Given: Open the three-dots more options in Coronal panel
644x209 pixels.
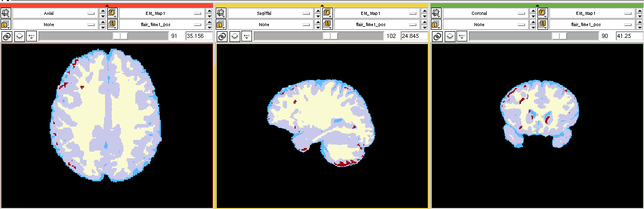Looking at the screenshot, I should click(462, 36).
